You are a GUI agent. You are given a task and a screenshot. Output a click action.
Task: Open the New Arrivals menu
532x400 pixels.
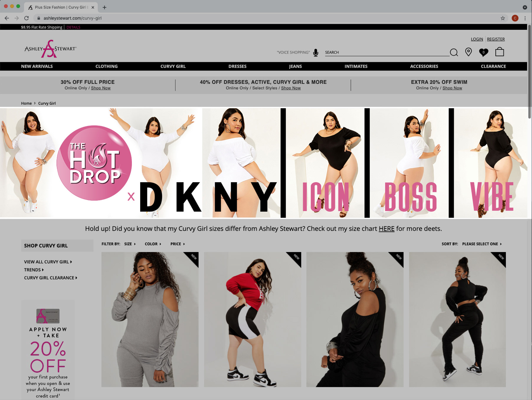tap(37, 66)
